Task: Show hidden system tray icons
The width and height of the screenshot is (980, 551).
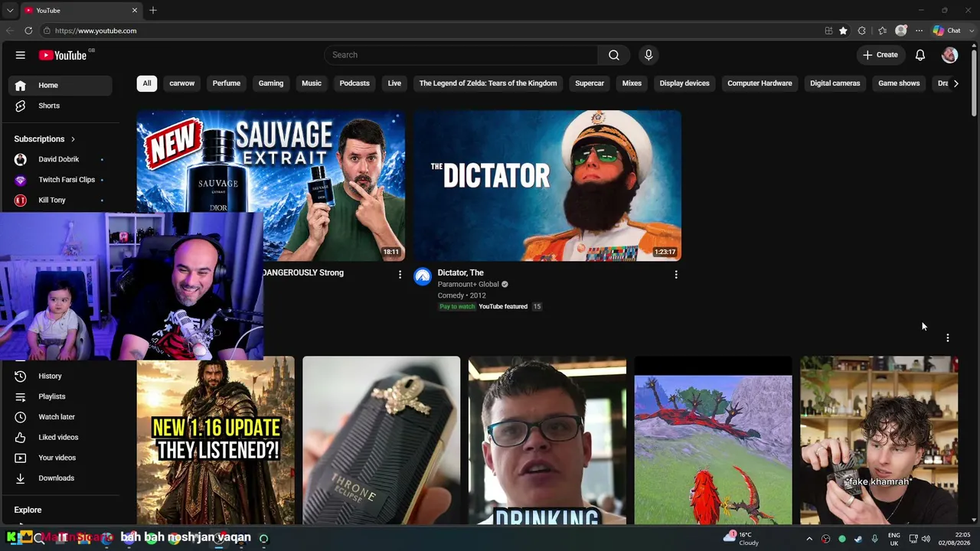Action: pos(809,540)
